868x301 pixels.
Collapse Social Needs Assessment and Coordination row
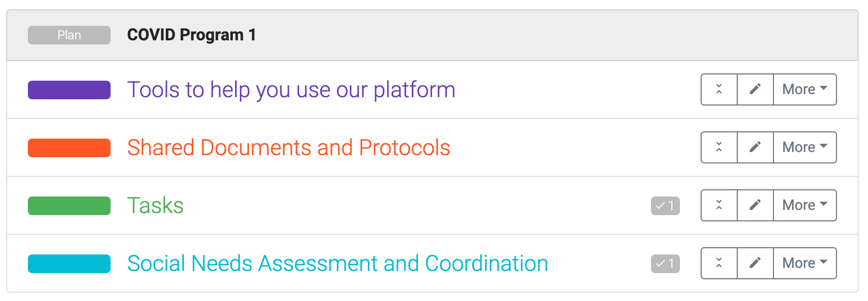click(x=719, y=263)
